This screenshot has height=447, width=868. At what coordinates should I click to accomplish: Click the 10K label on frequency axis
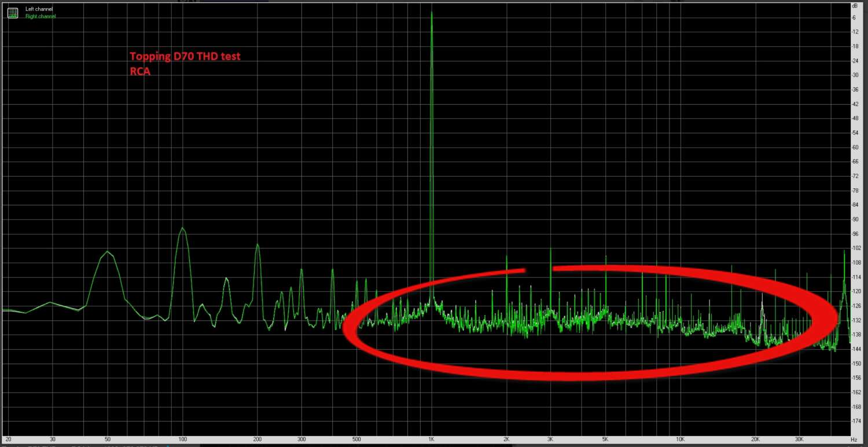[x=681, y=439]
